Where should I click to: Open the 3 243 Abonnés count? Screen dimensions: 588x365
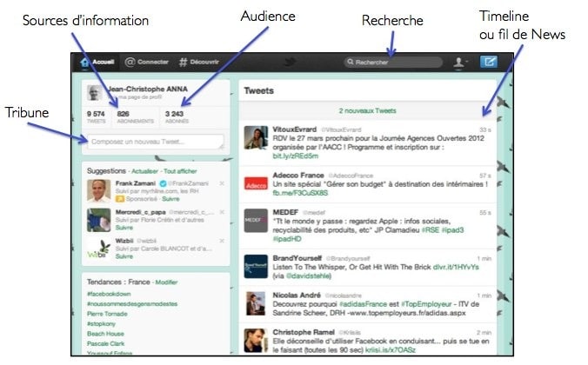175,116
